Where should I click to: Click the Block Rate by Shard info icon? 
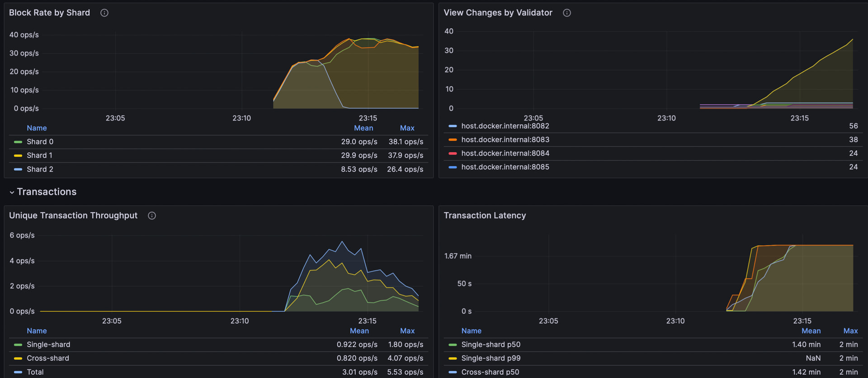click(104, 13)
